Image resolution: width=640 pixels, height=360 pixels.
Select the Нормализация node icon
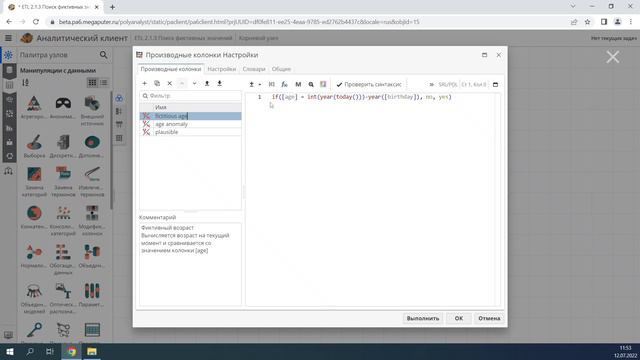click(x=34, y=252)
